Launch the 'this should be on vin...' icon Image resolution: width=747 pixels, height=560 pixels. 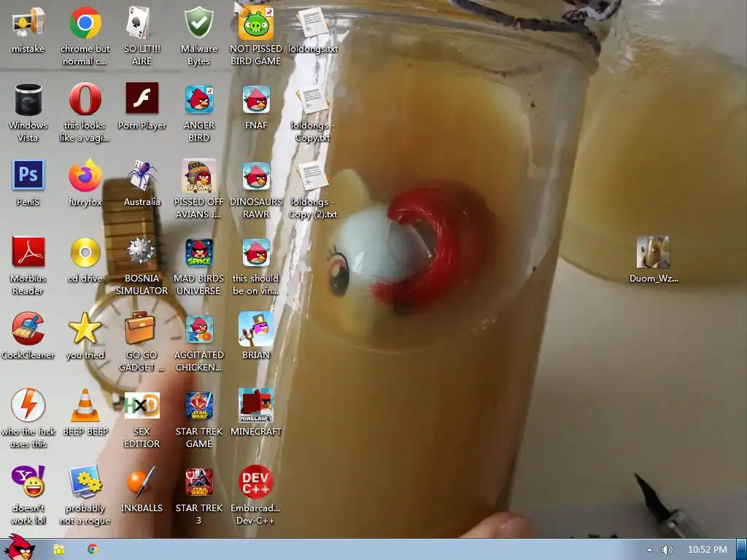256,253
